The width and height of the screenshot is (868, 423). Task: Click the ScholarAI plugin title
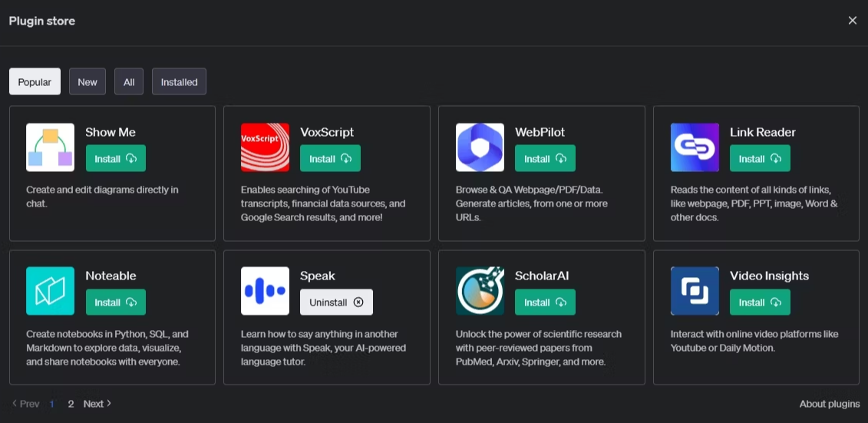pos(542,276)
